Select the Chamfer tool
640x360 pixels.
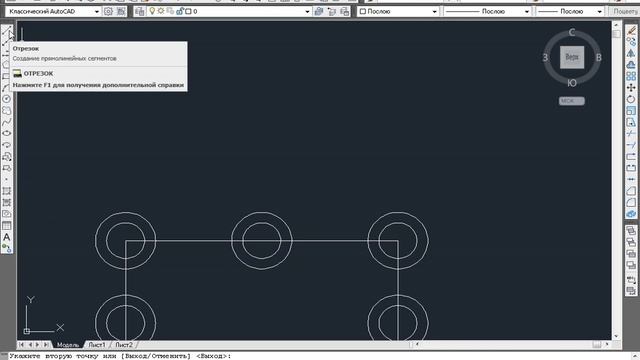tap(631, 191)
